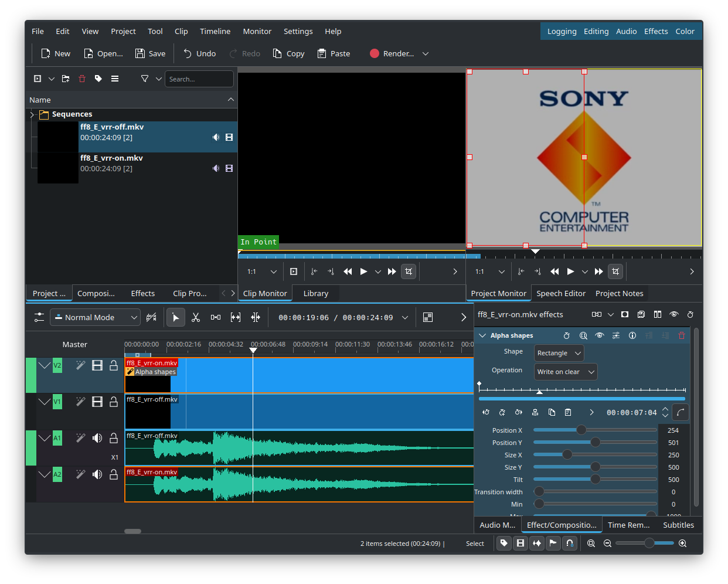Open the Normal Mode edit mode dropdown
The width and height of the screenshot is (728, 584).
tap(95, 317)
